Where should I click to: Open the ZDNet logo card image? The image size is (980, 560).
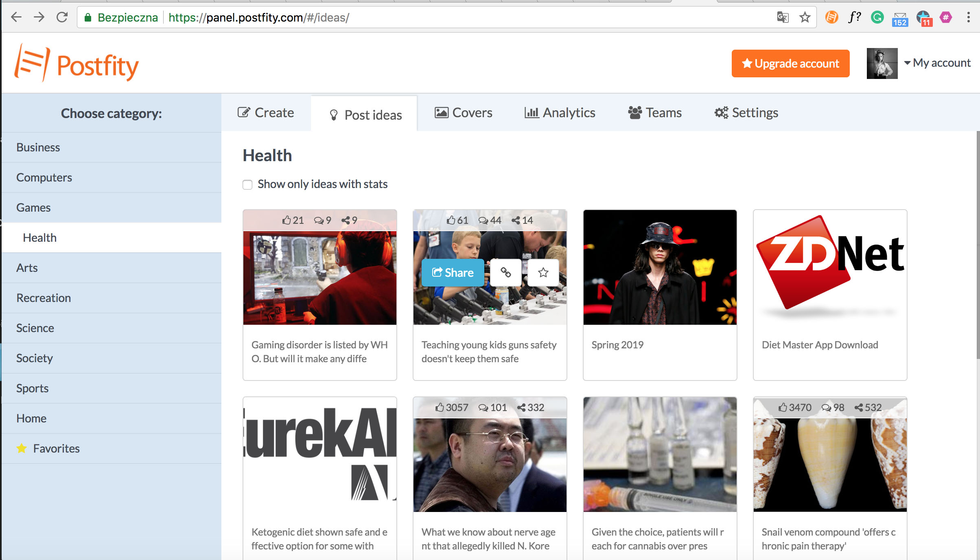click(830, 267)
